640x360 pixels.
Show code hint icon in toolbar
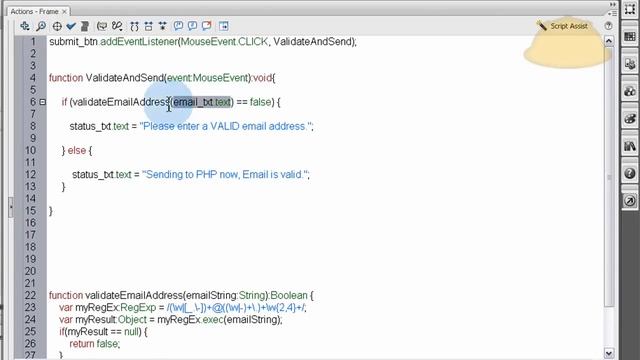[x=102, y=26]
